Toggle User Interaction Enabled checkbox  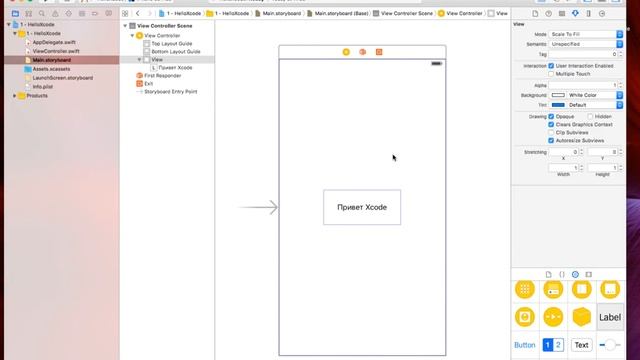click(551, 66)
